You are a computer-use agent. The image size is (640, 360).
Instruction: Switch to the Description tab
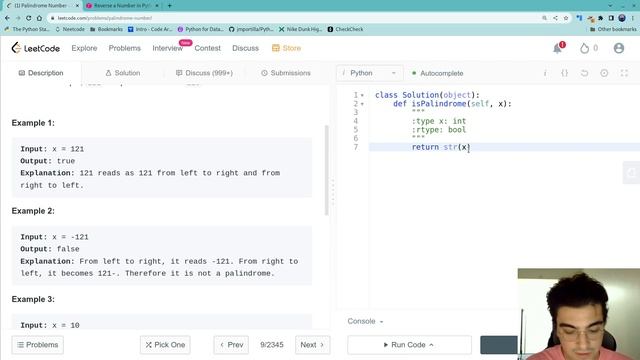pyautogui.click(x=41, y=73)
